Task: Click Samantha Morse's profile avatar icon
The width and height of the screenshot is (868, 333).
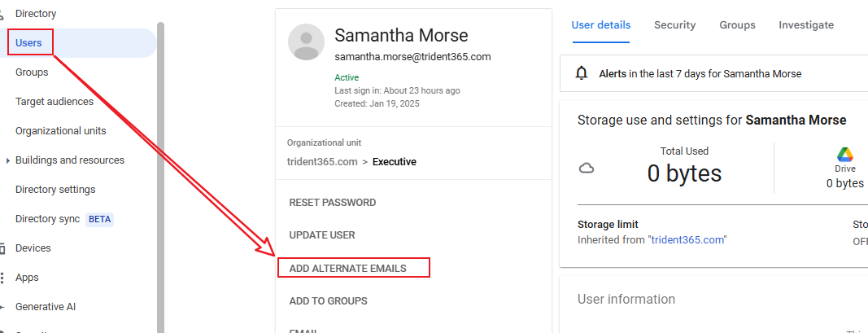Action: [307, 42]
